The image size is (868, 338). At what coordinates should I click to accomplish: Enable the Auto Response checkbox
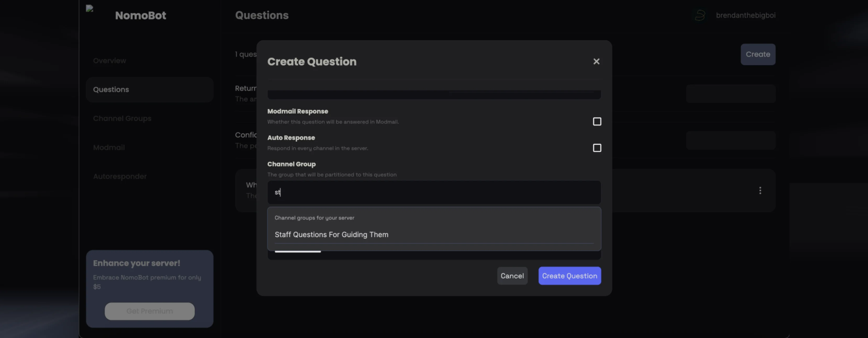click(597, 148)
